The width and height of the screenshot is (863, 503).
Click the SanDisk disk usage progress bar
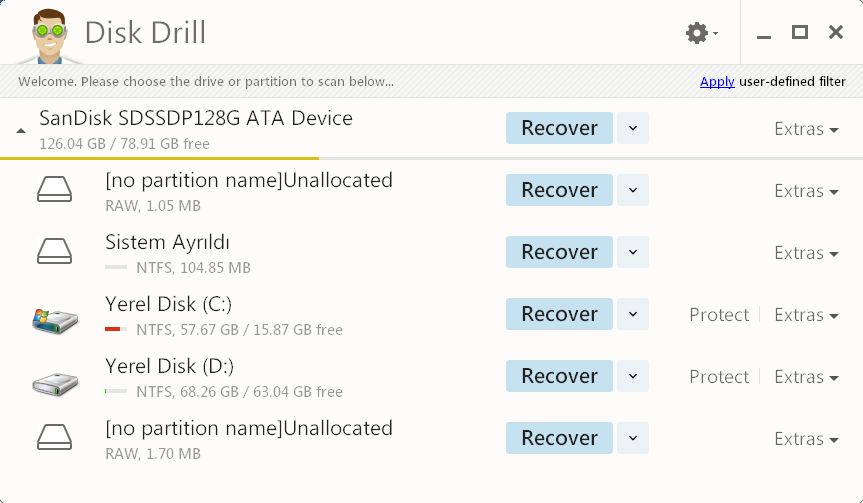pyautogui.click(x=432, y=158)
